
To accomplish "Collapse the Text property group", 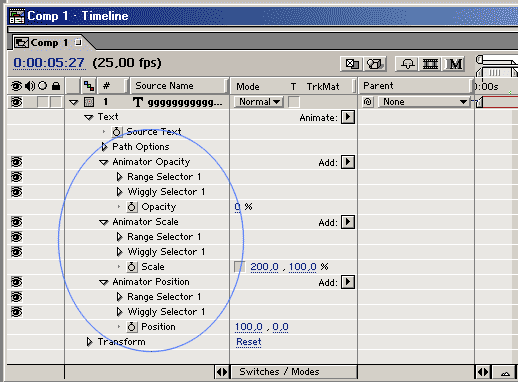I will click(88, 117).
